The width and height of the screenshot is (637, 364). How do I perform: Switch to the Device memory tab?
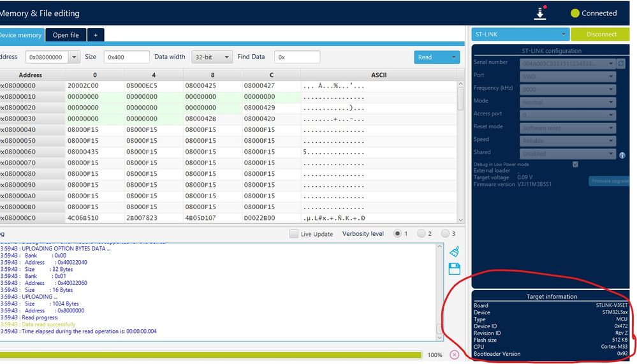pos(21,35)
